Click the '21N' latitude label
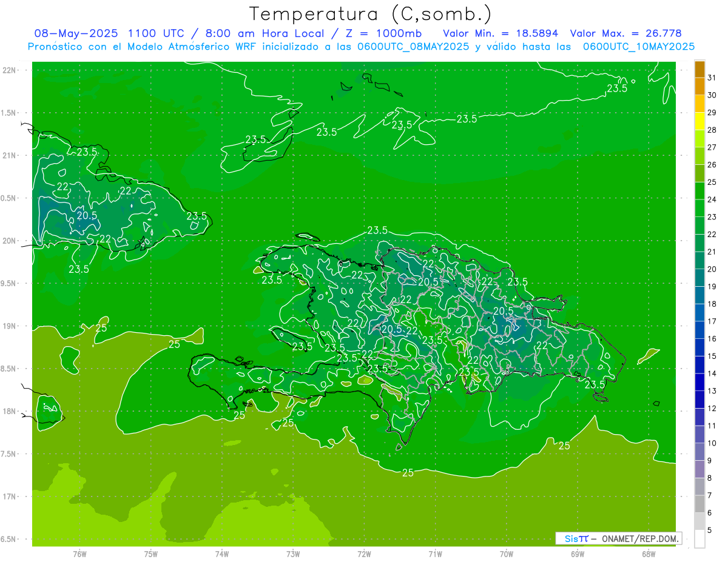The width and height of the screenshot is (728, 562). point(8,155)
